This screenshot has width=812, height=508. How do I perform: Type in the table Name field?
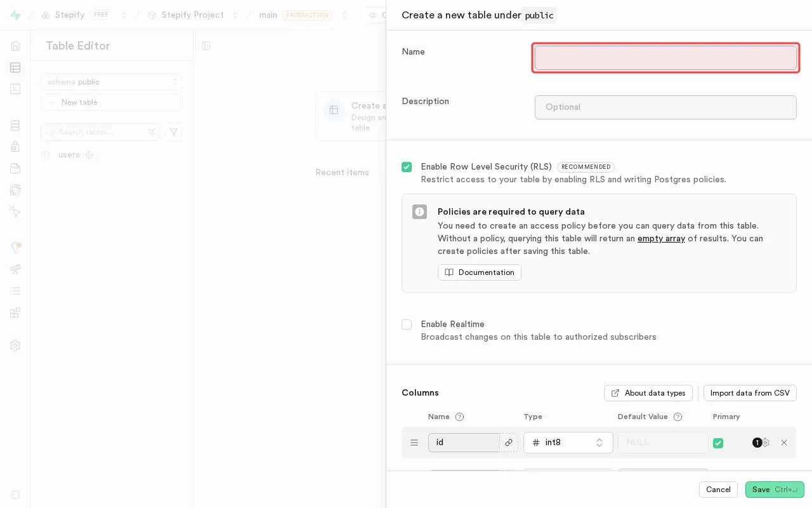665,58
